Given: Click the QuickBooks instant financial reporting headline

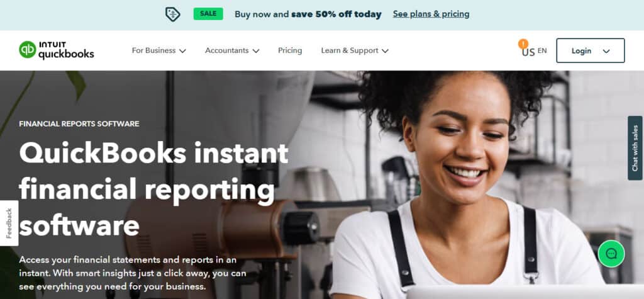Looking at the screenshot, I should coord(153,189).
